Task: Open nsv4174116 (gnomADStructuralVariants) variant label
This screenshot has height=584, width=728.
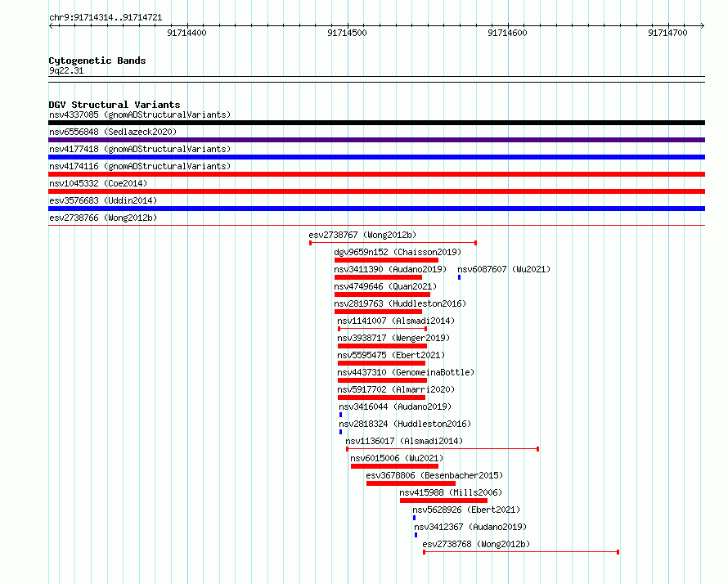Action: tap(140, 166)
